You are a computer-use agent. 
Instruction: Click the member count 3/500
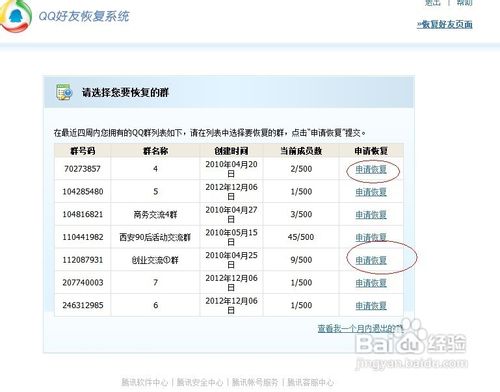[301, 214]
